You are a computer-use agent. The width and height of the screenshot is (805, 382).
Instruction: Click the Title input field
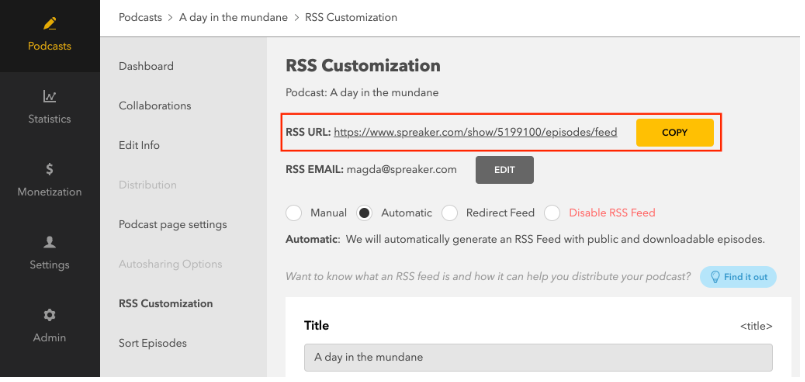click(538, 357)
